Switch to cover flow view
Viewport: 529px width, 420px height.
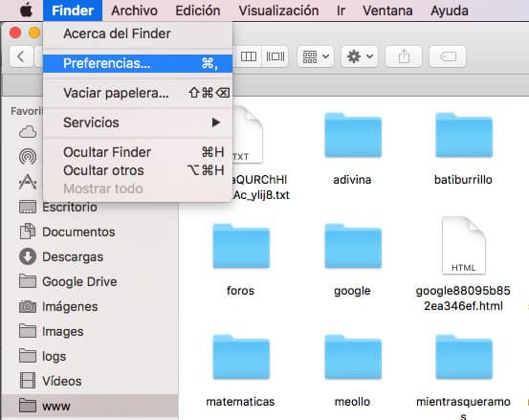(275, 56)
